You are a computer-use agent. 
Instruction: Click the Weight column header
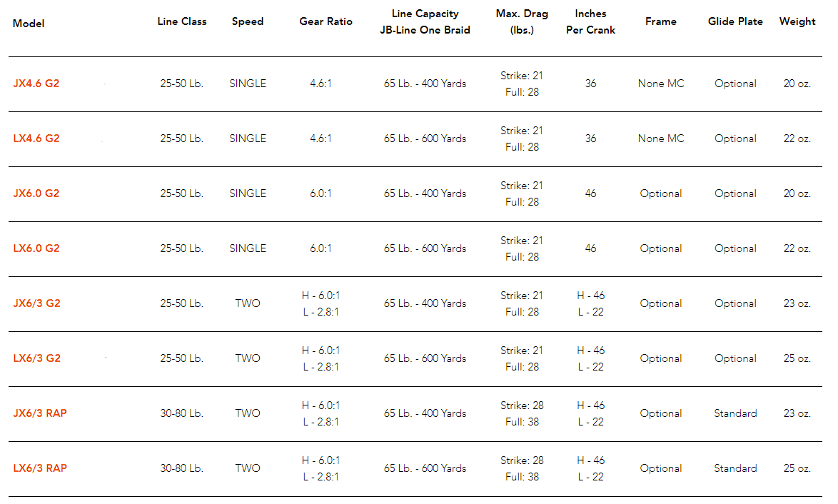pyautogui.click(x=797, y=21)
